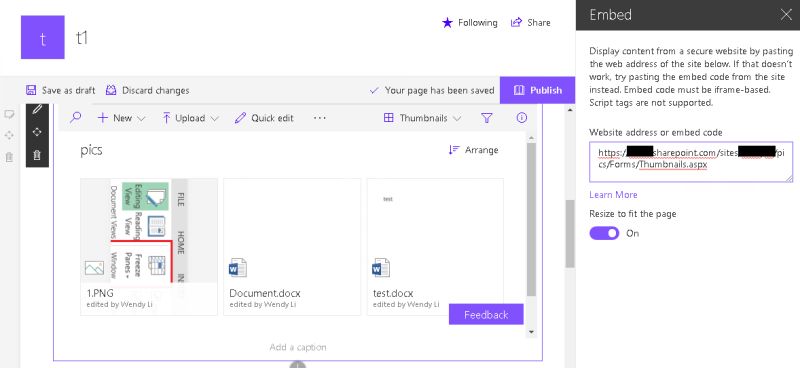Screen dimensions: 800x368
Task: Click the search magnifier icon
Action: 76,118
